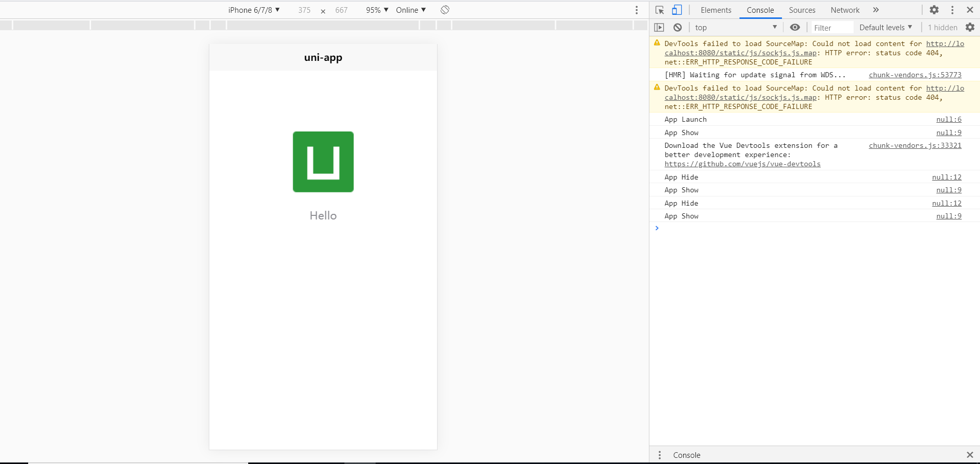Viewport: 980px width, 464px height.
Task: Open DevTools settings gear
Action: (934, 10)
